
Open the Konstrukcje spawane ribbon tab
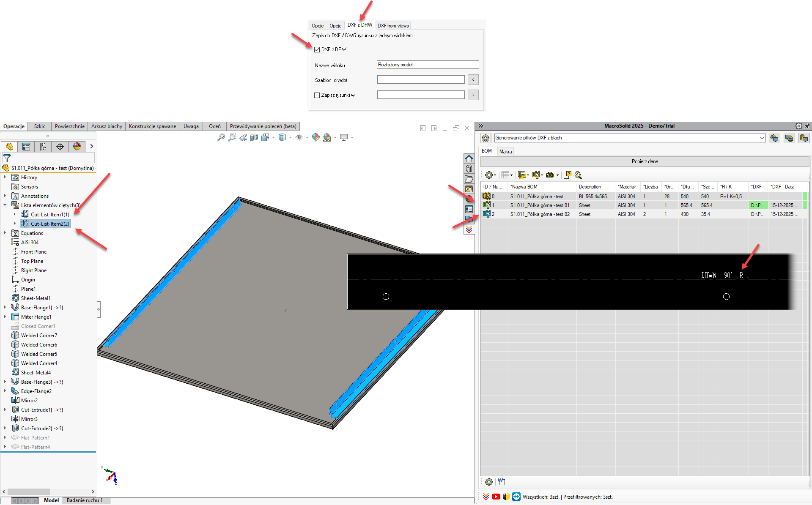click(x=152, y=126)
